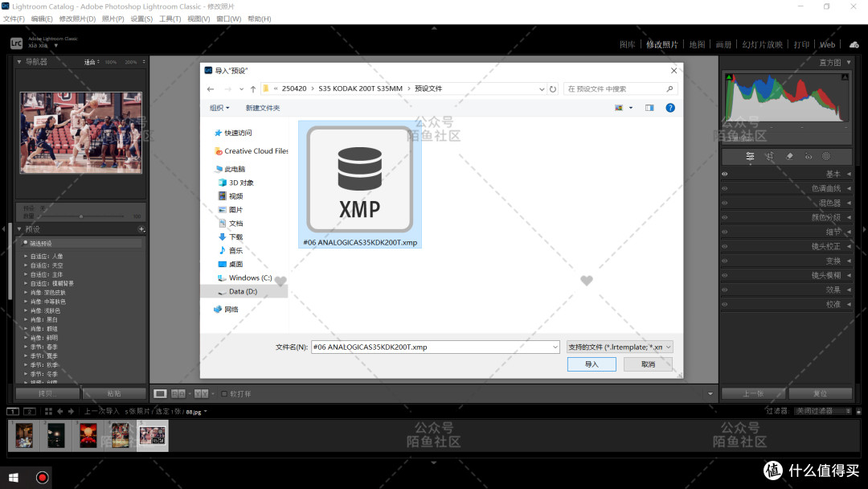Screen dimensions: 868x489
Task: Switch to the 地图 module
Action: pyautogui.click(x=697, y=44)
